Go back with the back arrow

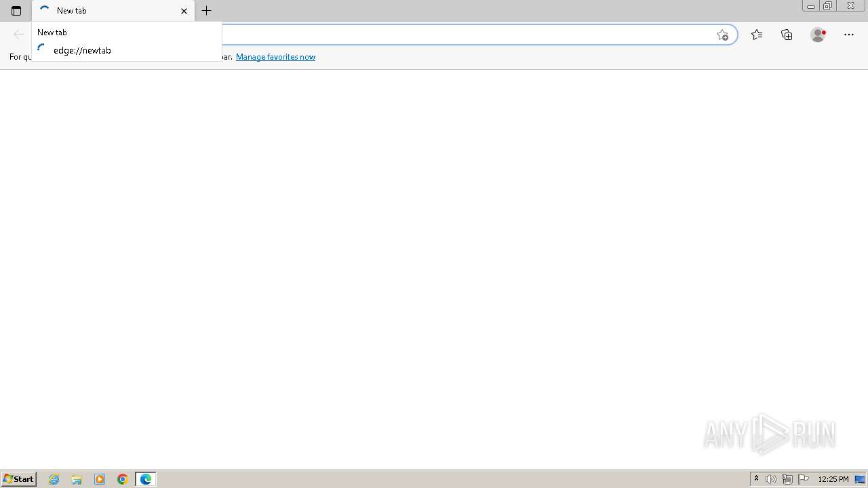[19, 35]
